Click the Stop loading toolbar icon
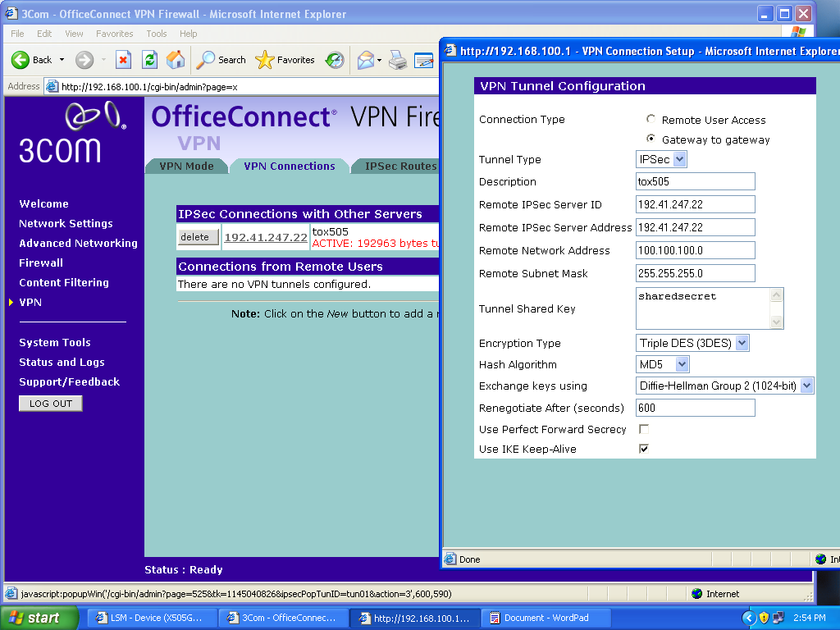 coord(123,60)
